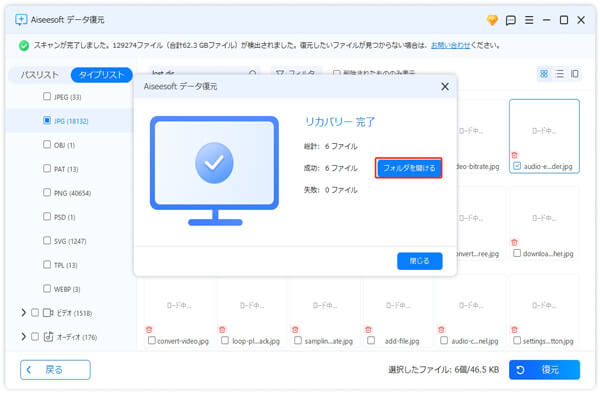Switch to the パスリスト tab
Screen dimensions: 600x393
(39, 75)
